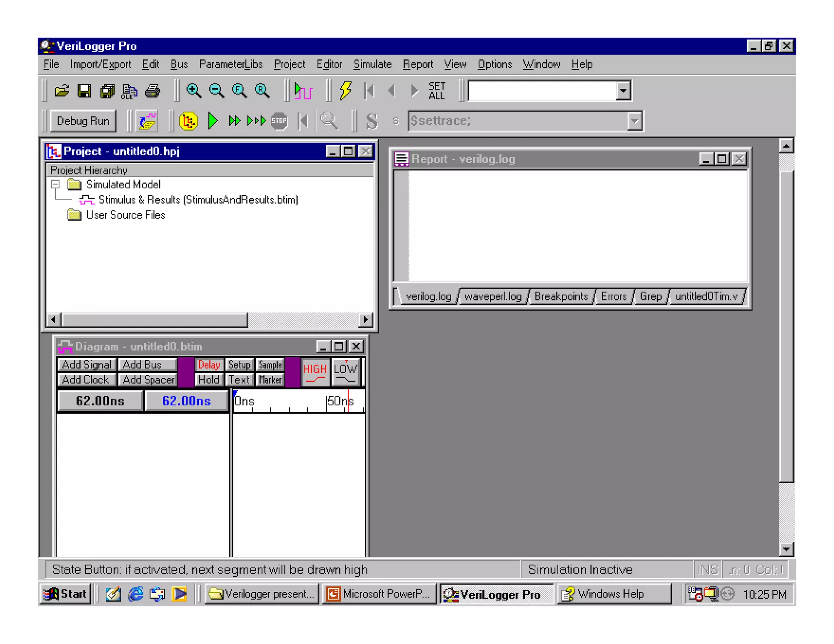The image size is (834, 644).
Task: Click the printer icon in toolbar
Action: (x=152, y=90)
